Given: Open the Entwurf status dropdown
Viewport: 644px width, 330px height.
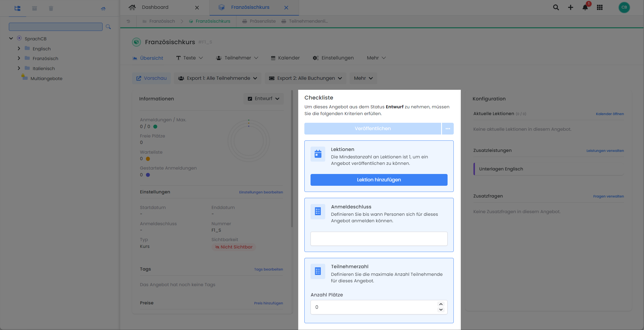Looking at the screenshot, I should tap(263, 99).
